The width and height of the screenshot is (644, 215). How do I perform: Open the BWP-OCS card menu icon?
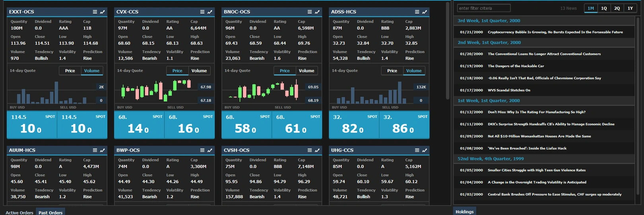[x=202, y=150]
